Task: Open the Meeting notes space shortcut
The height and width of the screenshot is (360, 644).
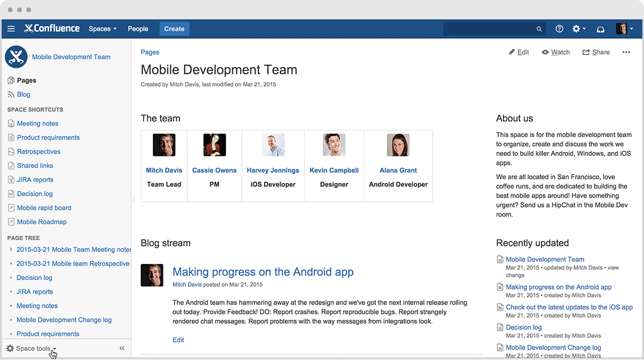Action: point(37,123)
